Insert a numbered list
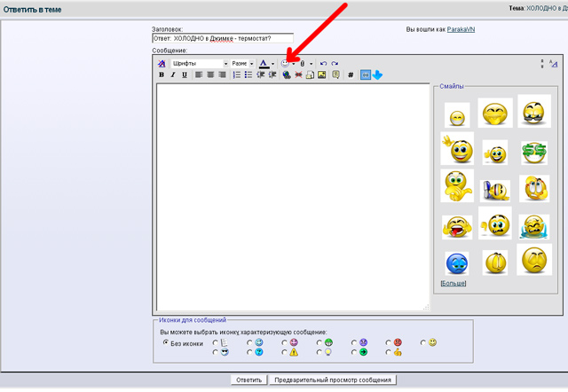 point(236,75)
